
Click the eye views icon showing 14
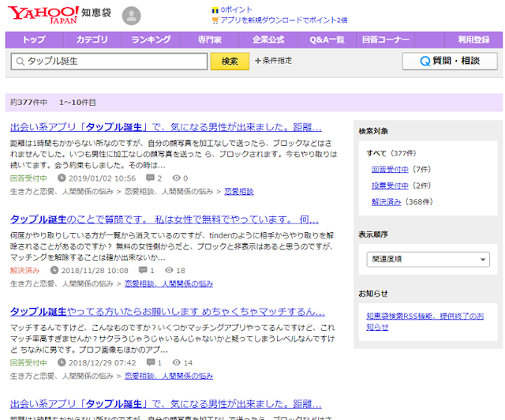(x=176, y=362)
